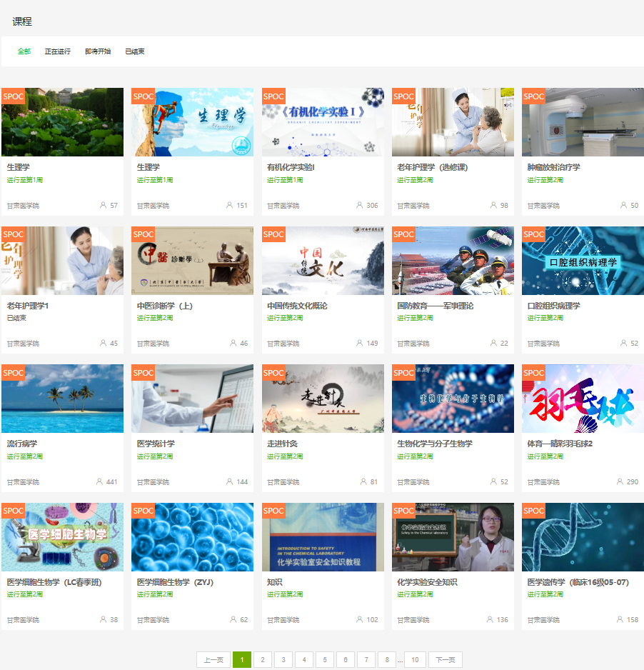Open 中国传统文化概论 course title link
This screenshot has width=644, height=670.
(x=297, y=306)
